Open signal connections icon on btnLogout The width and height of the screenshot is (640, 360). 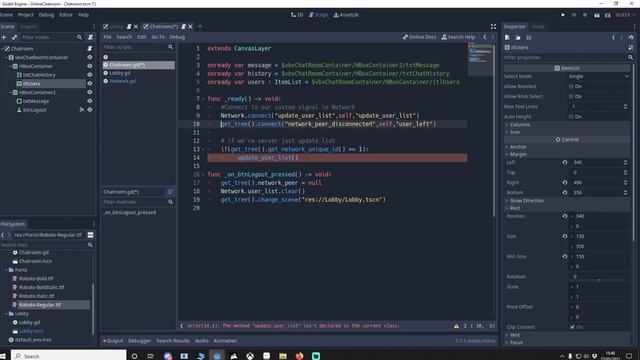pos(82,110)
